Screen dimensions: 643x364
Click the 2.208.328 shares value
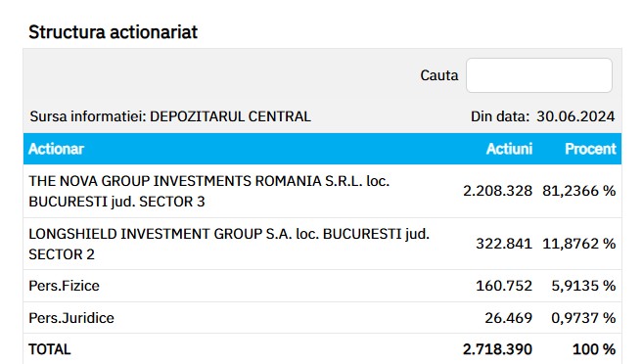497,191
